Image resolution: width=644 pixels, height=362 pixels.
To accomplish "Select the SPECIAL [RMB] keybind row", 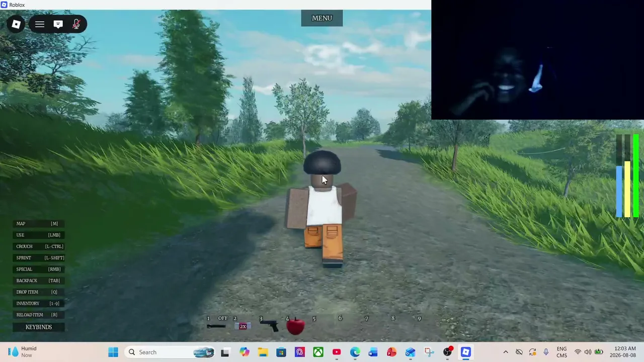I will point(39,269).
